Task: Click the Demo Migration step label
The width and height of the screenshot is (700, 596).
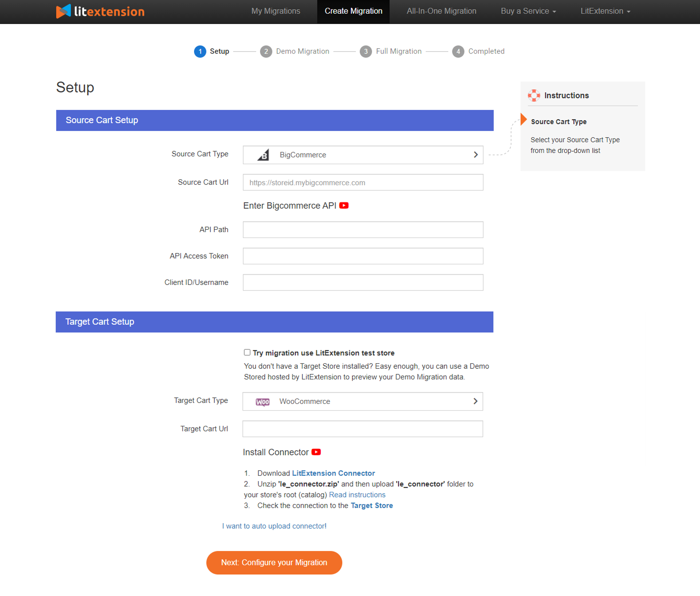Action: coord(302,51)
